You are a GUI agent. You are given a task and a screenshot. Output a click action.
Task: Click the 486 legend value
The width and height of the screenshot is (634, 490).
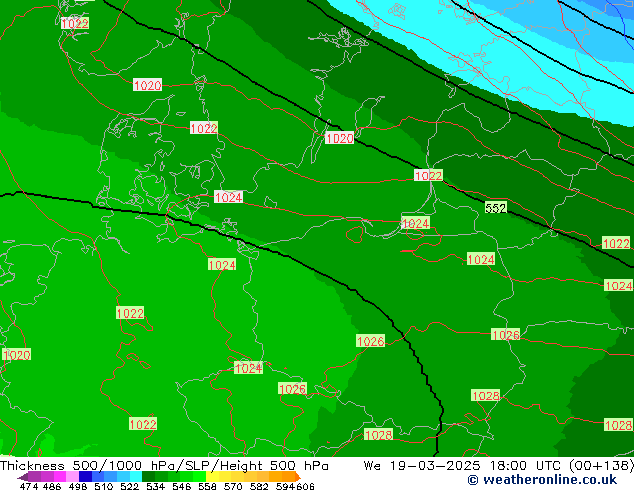(52, 486)
